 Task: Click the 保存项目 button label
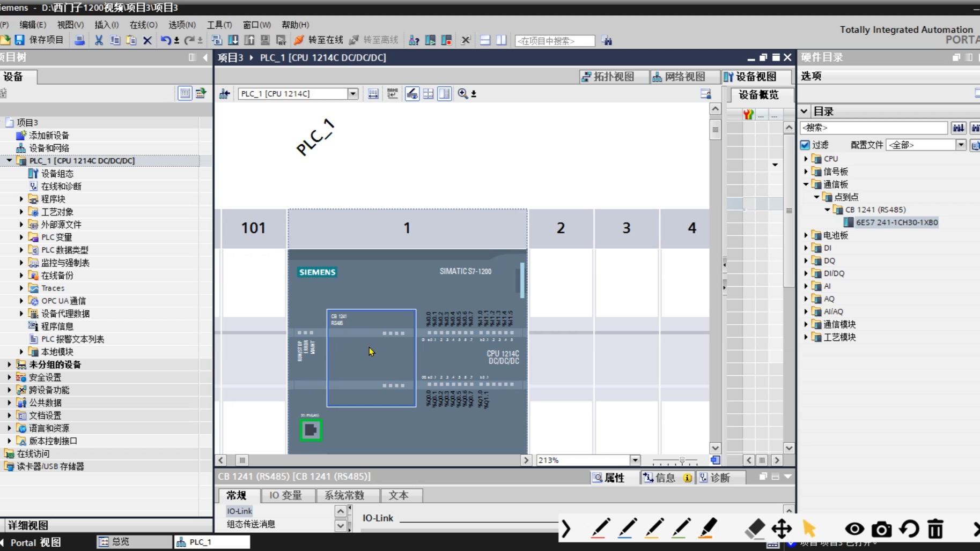(46, 40)
